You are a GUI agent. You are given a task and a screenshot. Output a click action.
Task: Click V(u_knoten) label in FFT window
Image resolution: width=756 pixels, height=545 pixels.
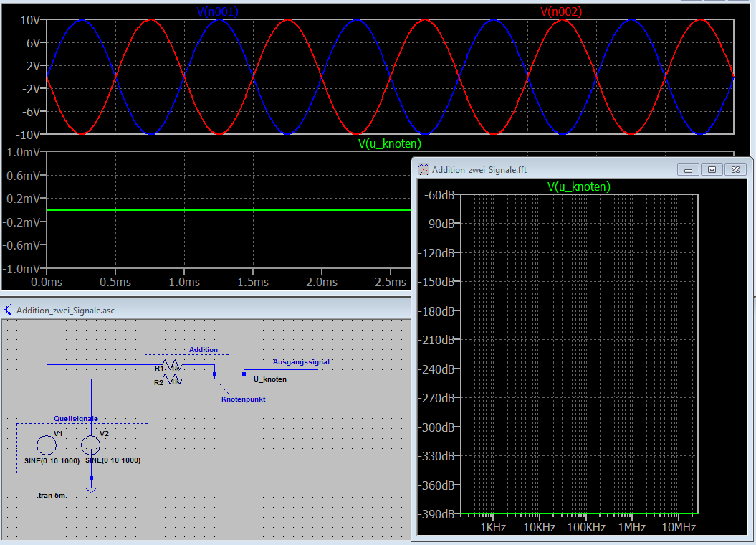pyautogui.click(x=579, y=186)
